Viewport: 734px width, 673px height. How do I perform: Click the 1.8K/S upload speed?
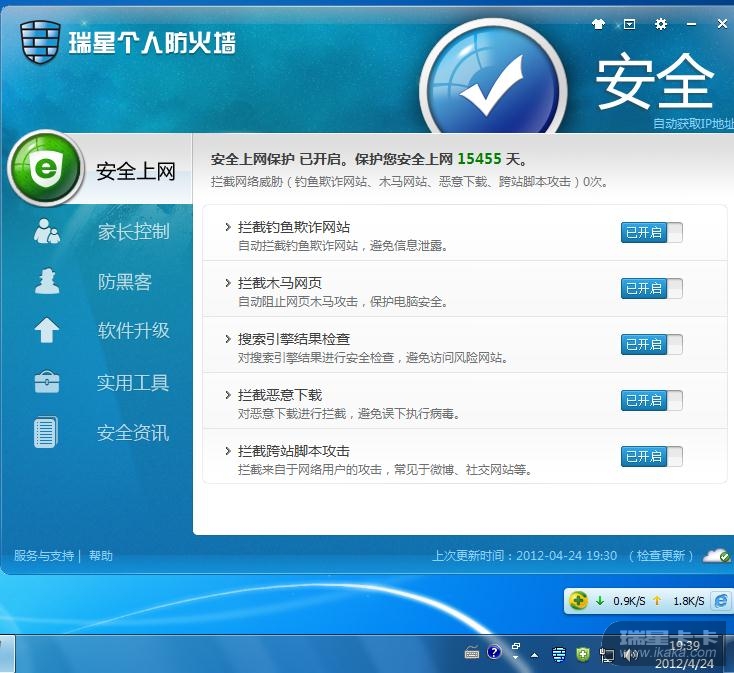[689, 601]
